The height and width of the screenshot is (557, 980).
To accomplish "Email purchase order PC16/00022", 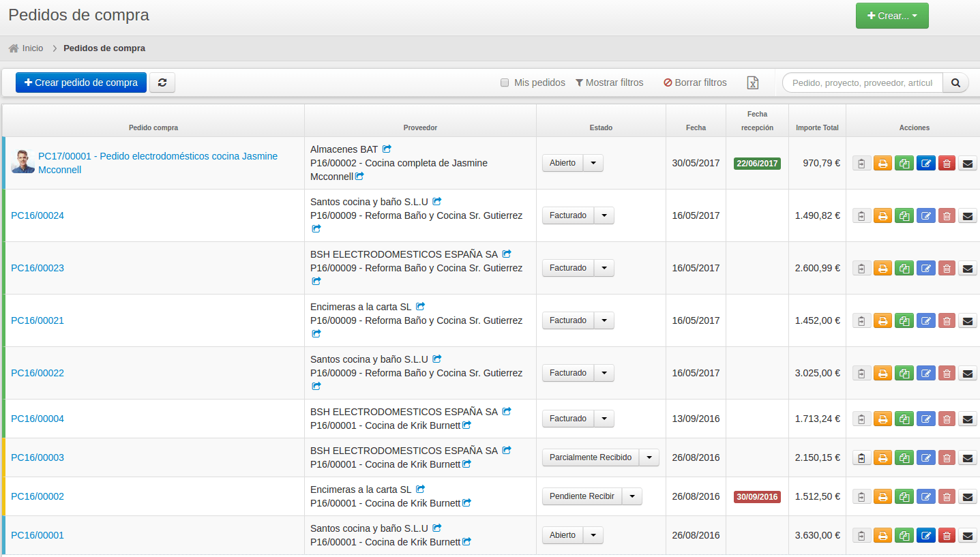I will [x=968, y=373].
